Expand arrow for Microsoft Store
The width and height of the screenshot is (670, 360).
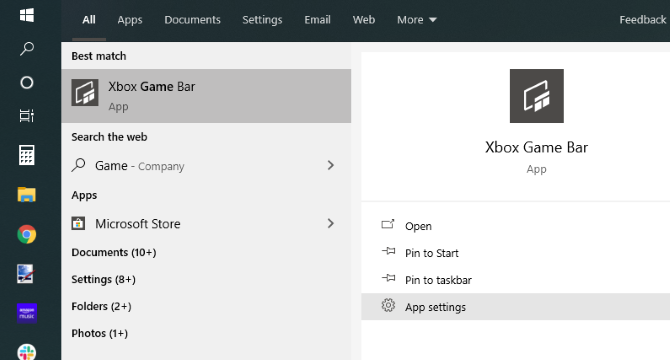[x=331, y=223]
